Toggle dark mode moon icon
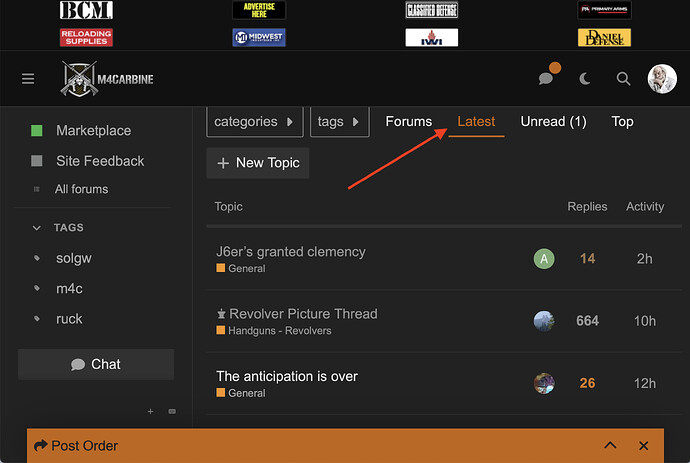The width and height of the screenshot is (690, 463). pyautogui.click(x=584, y=79)
